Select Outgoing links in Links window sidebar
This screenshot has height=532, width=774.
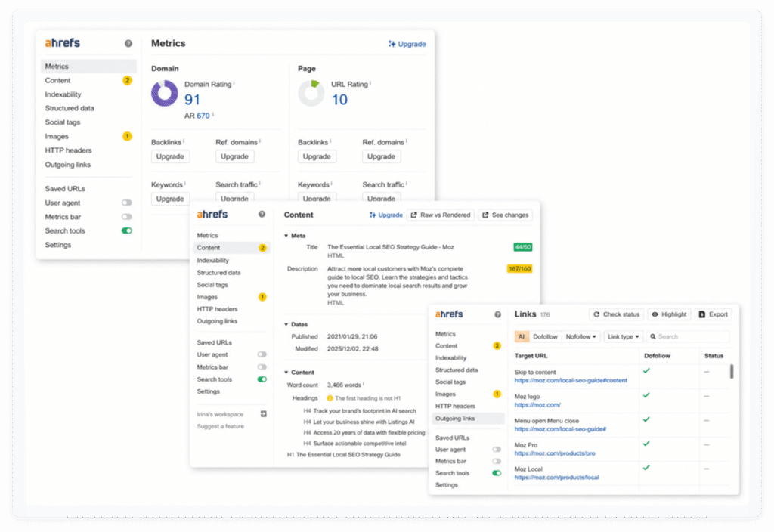point(468,419)
